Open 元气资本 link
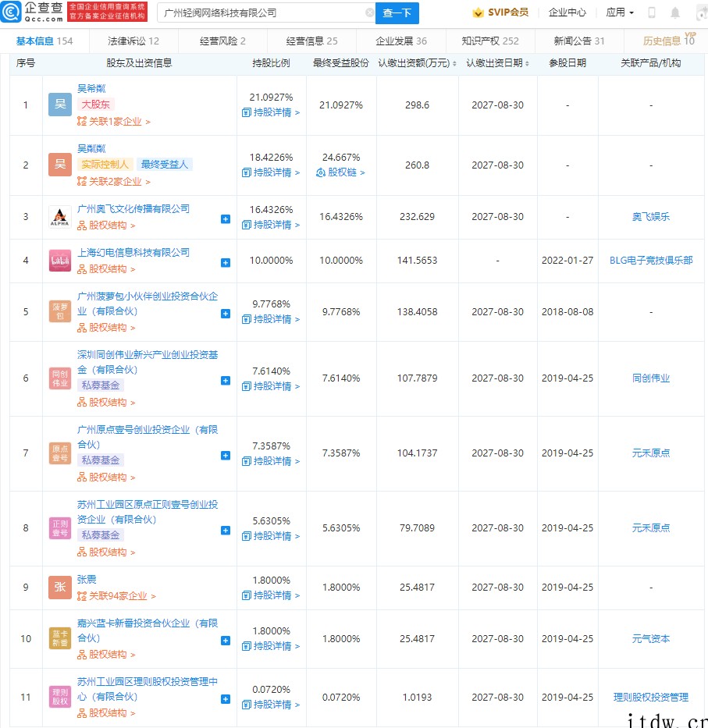708x728 pixels. coord(651,639)
